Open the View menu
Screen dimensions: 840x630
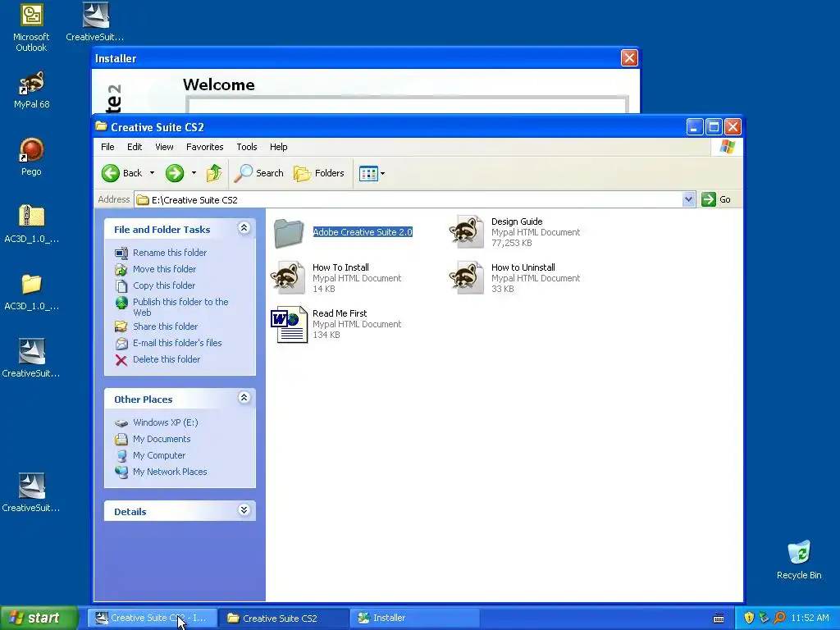click(x=164, y=147)
